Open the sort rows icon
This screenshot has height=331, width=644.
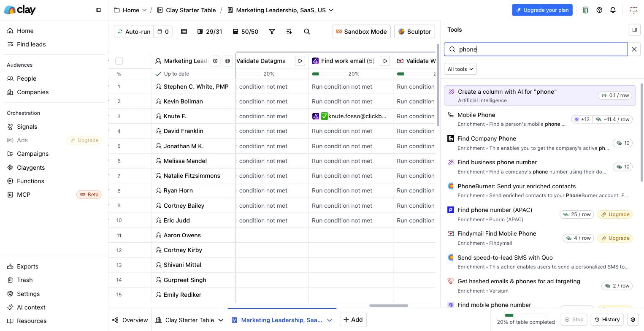click(x=289, y=31)
